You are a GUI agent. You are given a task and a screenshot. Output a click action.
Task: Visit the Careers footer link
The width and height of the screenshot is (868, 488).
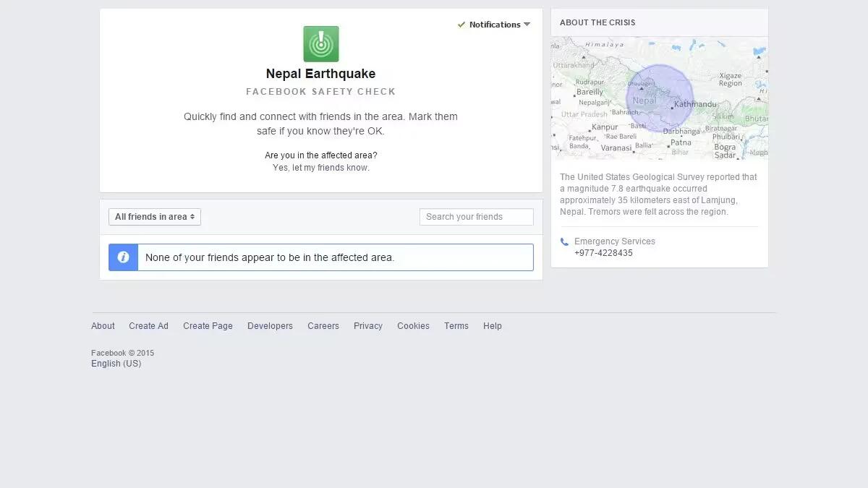(x=323, y=326)
